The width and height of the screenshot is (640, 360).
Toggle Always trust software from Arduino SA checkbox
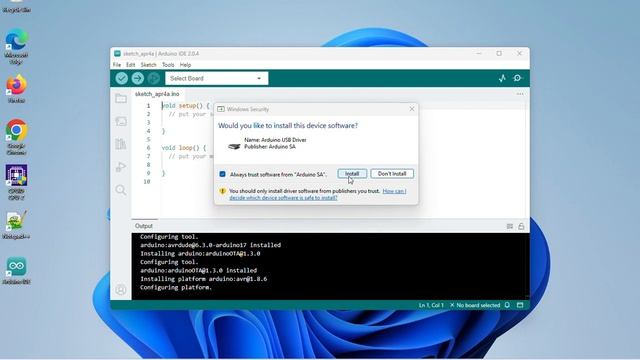[x=222, y=174]
